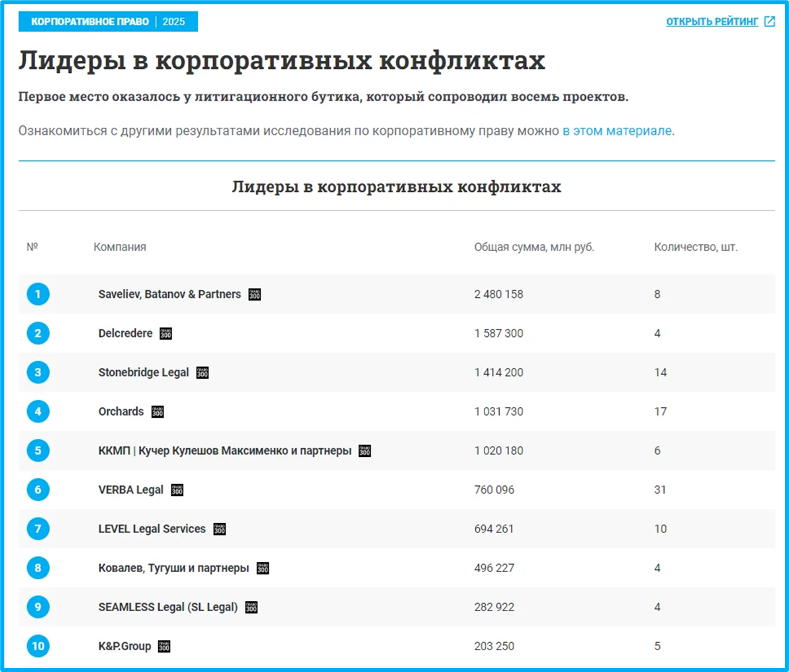The height and width of the screenshot is (672, 789).
Task: Click the quantity 14 in Stonebridge Legal row
Action: click(x=660, y=373)
